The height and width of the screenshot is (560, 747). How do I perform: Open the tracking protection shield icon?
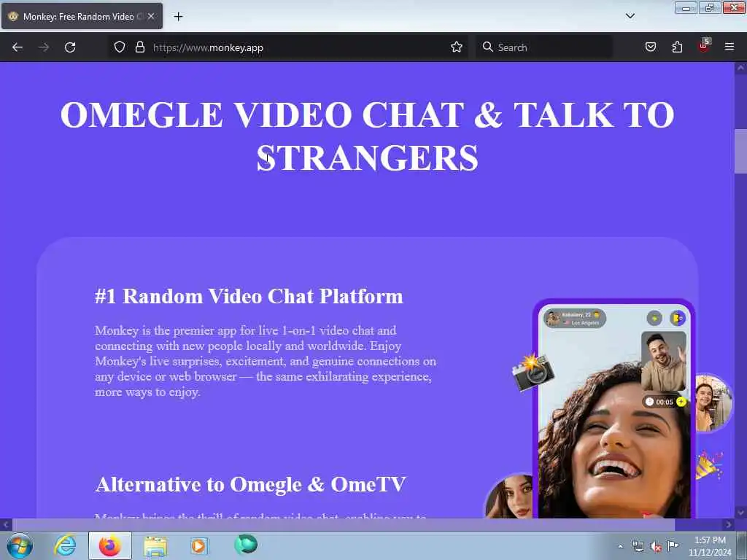pos(120,47)
